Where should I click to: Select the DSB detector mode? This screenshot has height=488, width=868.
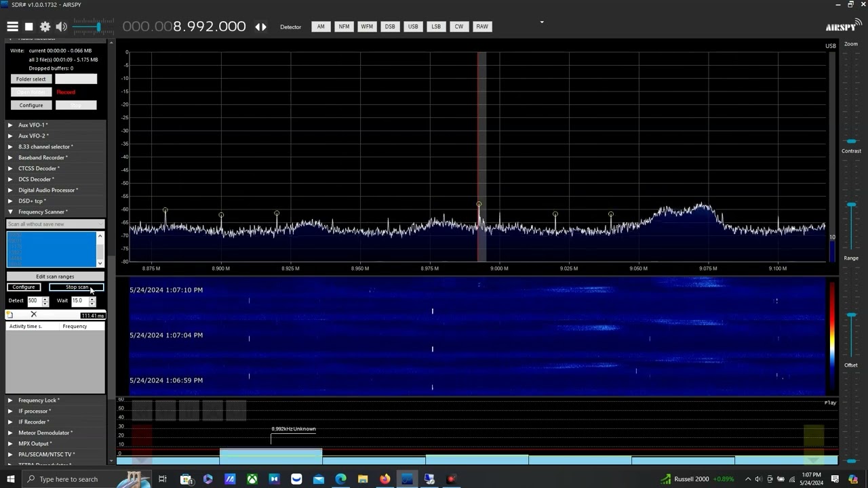click(x=390, y=26)
